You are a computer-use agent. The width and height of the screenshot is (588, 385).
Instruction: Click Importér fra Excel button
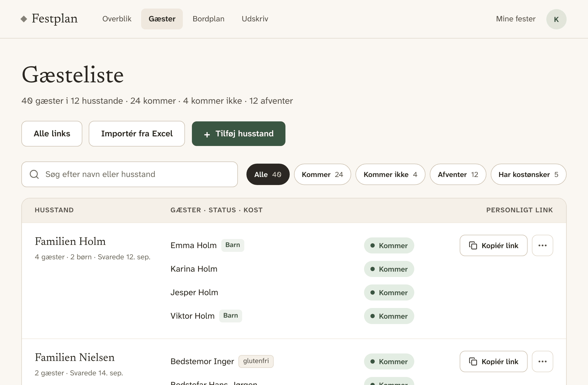137,134
